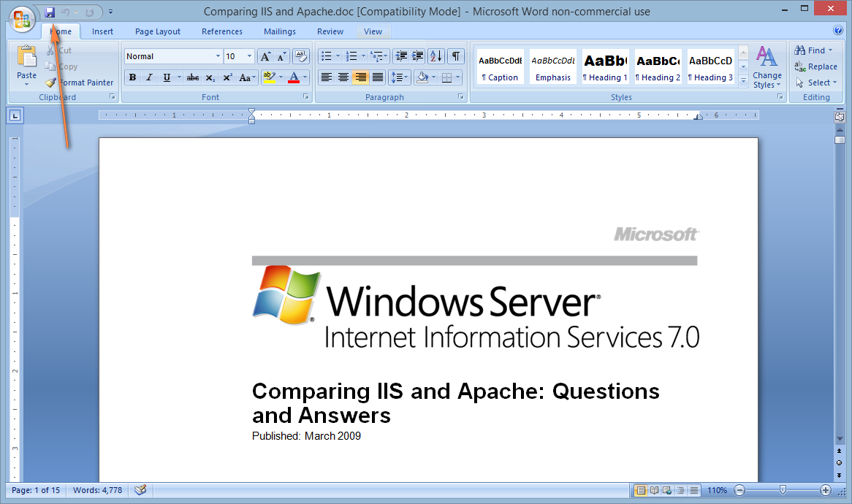This screenshot has width=852, height=504.
Task: Apply the yellow text highlight color
Action: point(269,77)
